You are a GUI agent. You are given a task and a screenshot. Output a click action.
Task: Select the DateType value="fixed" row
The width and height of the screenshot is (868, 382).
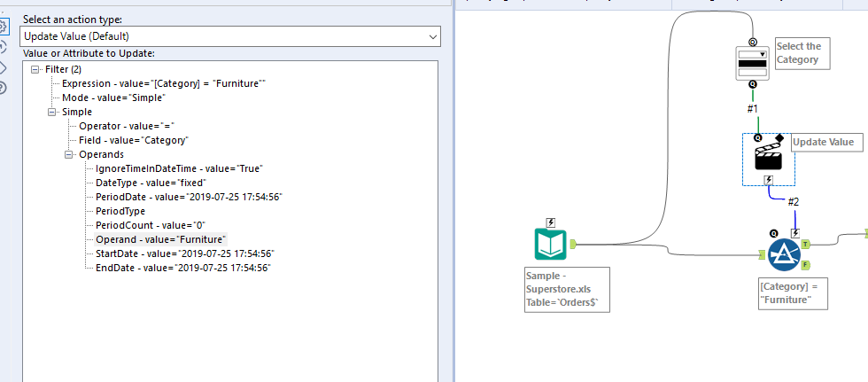pos(151,183)
